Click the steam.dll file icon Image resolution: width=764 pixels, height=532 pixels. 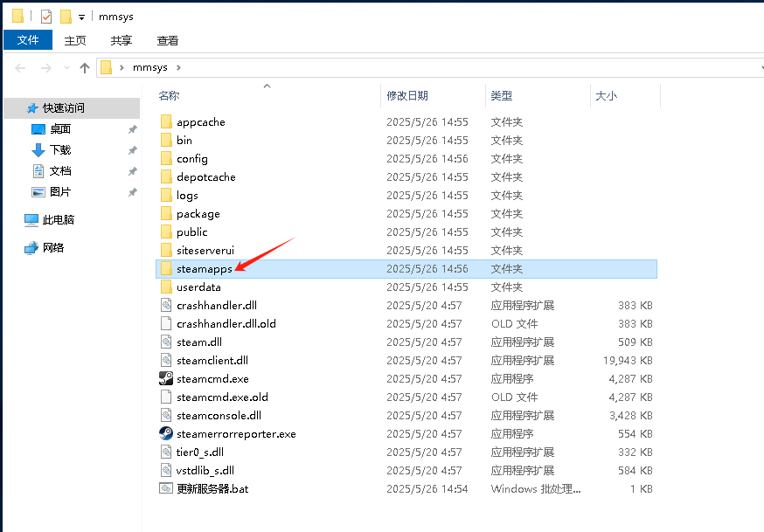166,342
